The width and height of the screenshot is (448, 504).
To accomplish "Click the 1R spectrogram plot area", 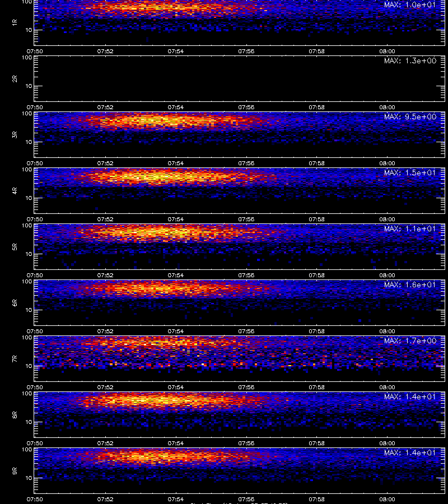I will pos(240,22).
